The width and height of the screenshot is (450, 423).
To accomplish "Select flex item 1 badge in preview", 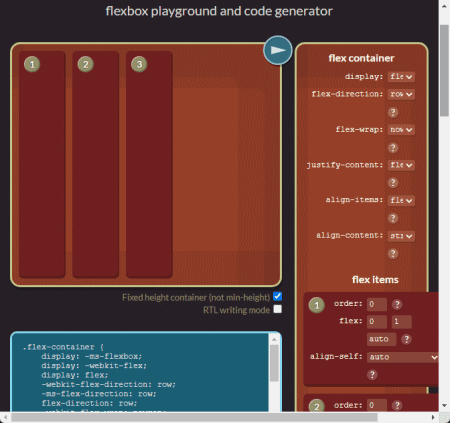I will (x=32, y=64).
